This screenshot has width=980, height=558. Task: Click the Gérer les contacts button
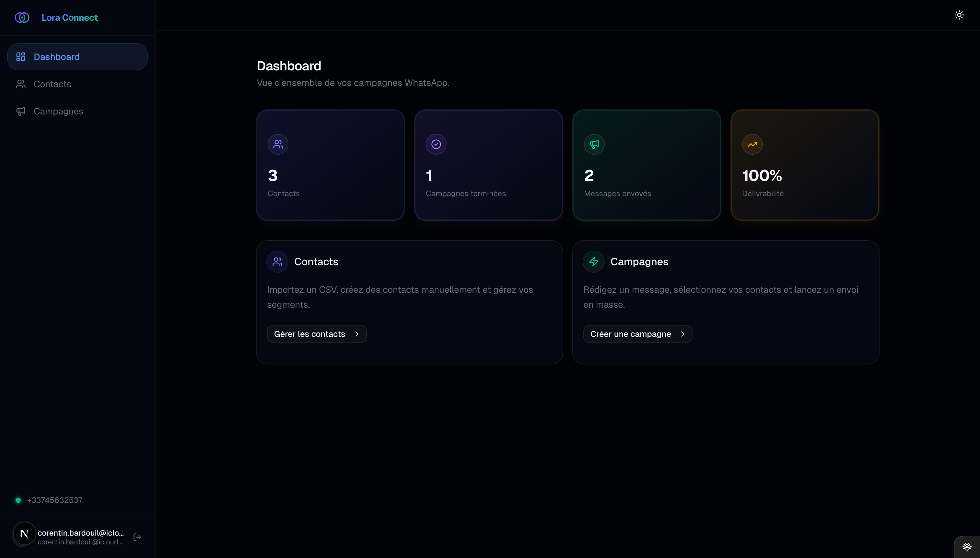pyautogui.click(x=317, y=334)
